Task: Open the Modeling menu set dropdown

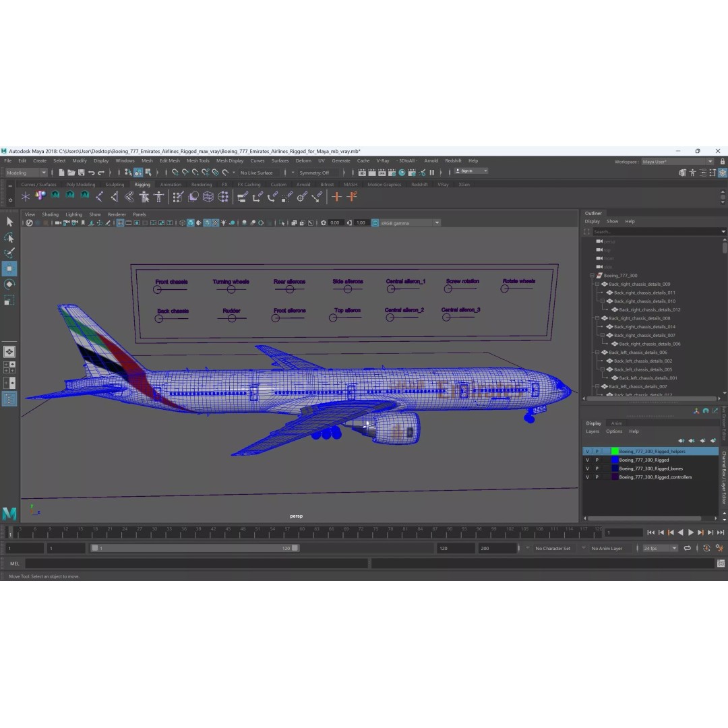Action: [26, 173]
